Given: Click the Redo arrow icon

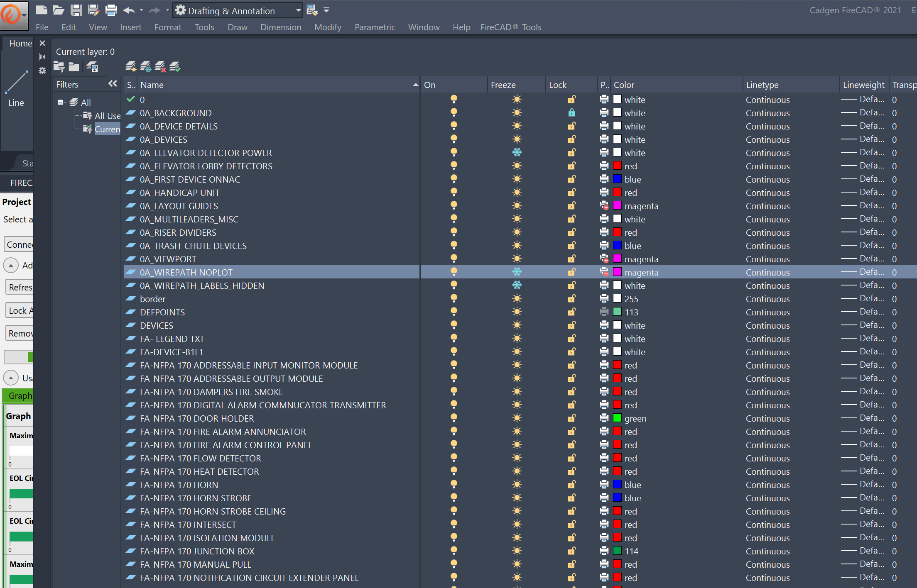Looking at the screenshot, I should pyautogui.click(x=154, y=10).
